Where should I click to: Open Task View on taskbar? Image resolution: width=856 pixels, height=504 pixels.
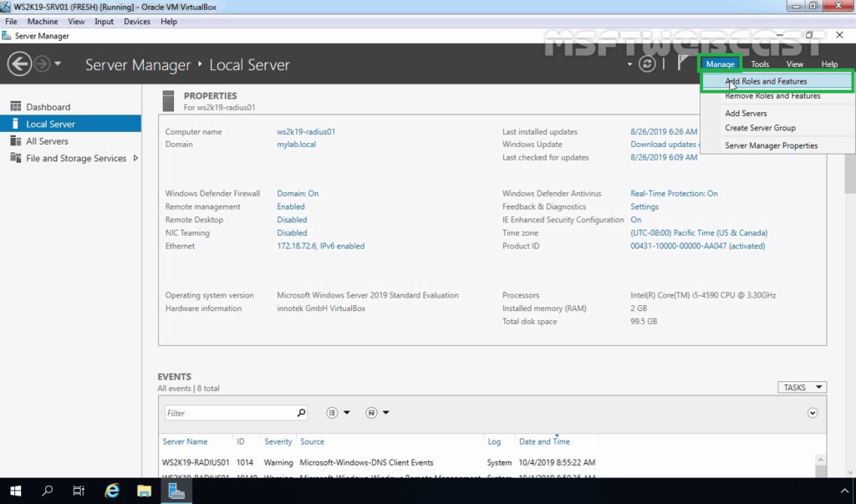pos(79,491)
